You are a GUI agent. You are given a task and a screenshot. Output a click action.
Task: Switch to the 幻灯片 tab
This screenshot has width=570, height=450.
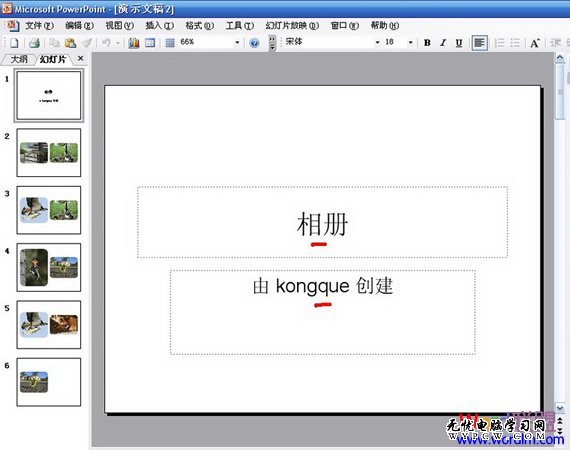(x=53, y=59)
